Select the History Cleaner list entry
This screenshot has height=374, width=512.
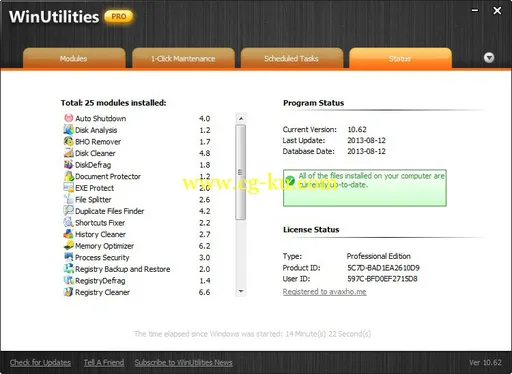point(137,234)
